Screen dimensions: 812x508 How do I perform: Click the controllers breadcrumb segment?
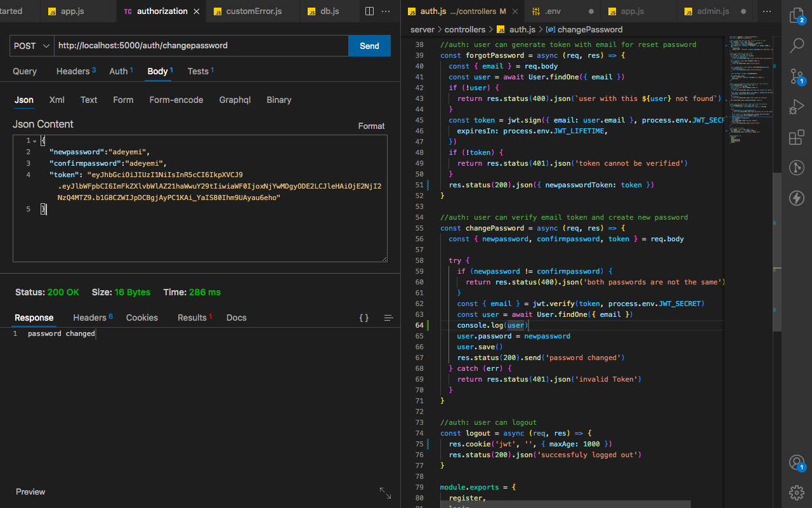coord(465,29)
